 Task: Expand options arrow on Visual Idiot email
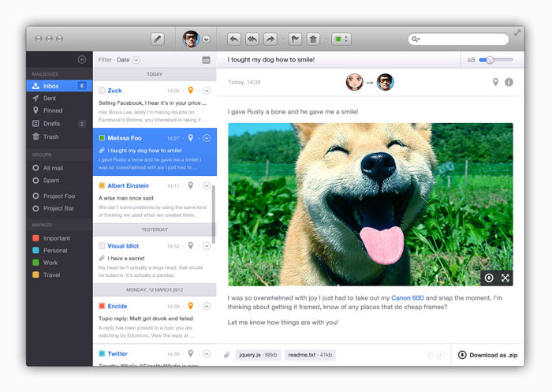click(x=207, y=246)
